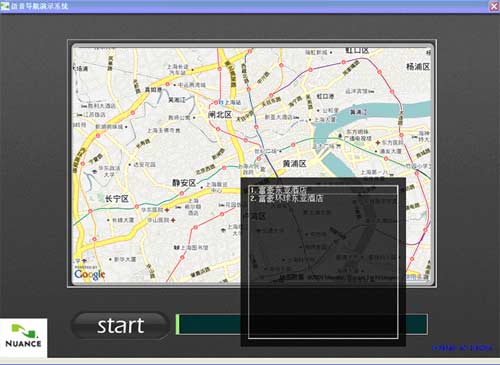Click the 闸北区 district label
The height and width of the screenshot is (365, 500).
tap(219, 115)
